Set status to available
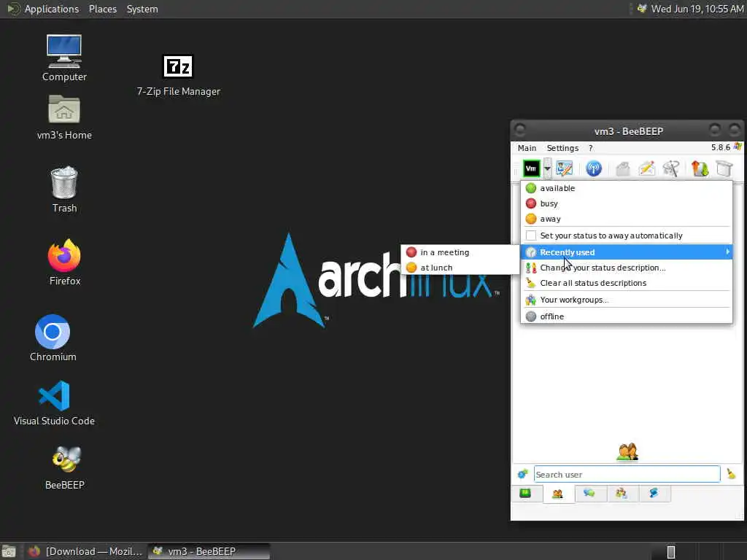The width and height of the screenshot is (747, 560). coord(626,188)
